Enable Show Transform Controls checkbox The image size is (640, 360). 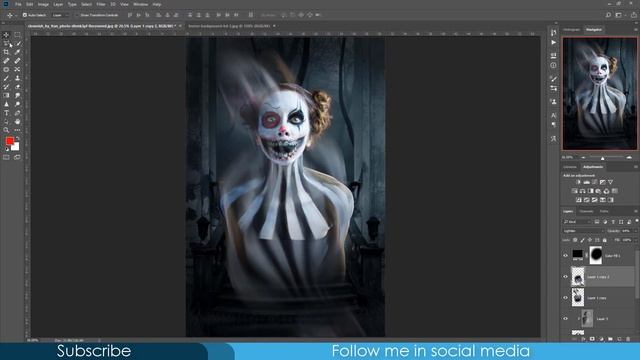tap(77, 15)
